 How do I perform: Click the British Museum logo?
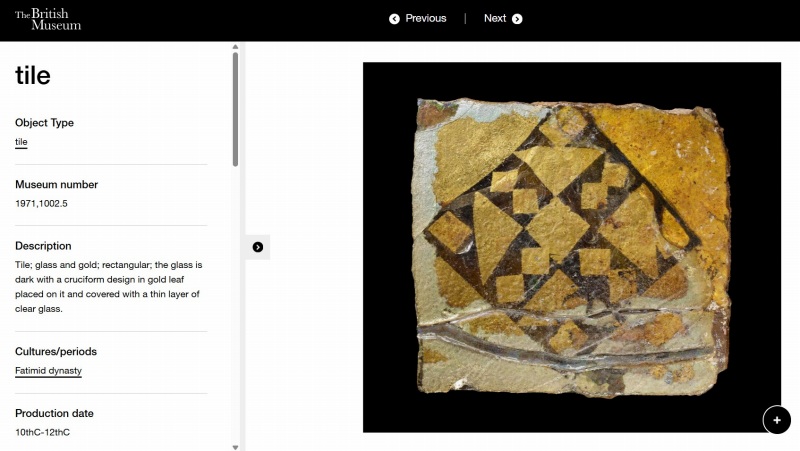coord(47,19)
